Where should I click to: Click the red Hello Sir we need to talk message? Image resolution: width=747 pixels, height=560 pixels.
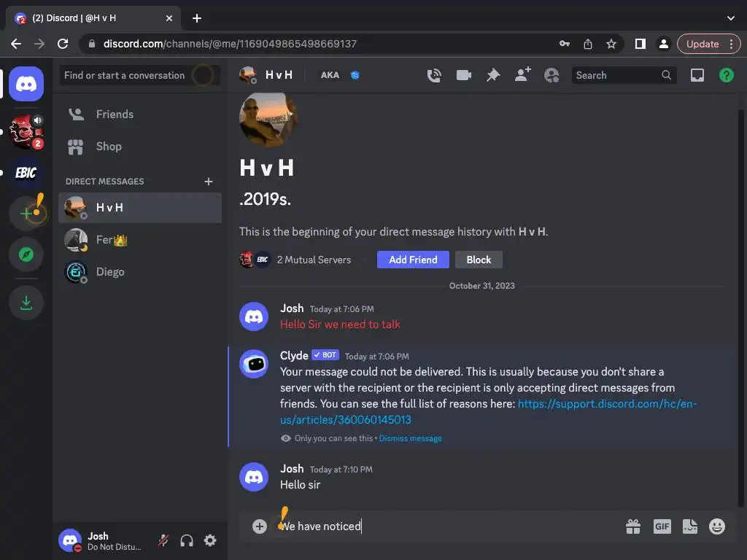[x=340, y=324]
